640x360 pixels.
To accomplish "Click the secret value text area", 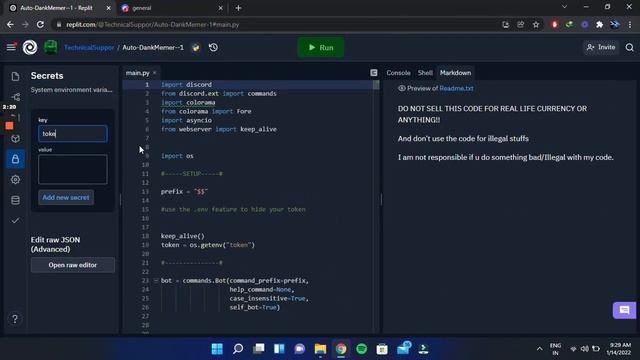I will [73, 169].
